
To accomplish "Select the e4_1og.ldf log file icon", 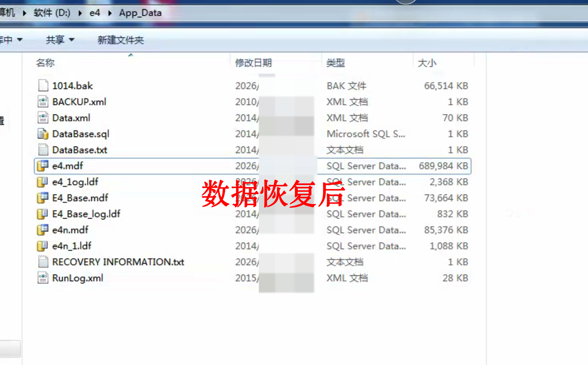I will point(43,182).
